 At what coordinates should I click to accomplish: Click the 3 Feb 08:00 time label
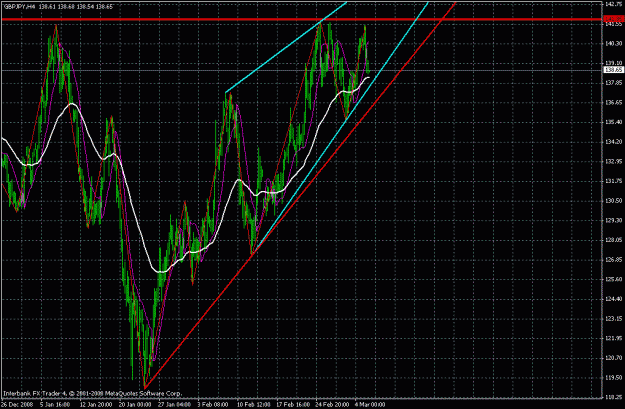pyautogui.click(x=214, y=405)
